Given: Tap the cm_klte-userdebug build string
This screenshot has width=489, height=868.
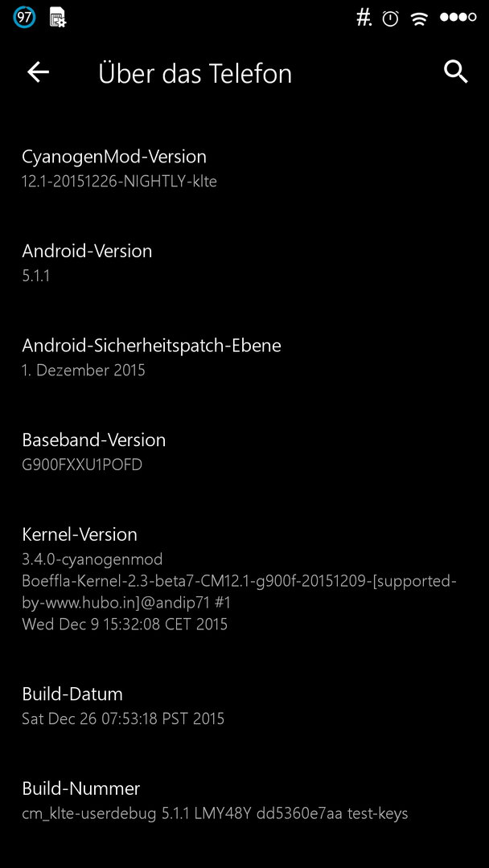Looking at the screenshot, I should [215, 813].
